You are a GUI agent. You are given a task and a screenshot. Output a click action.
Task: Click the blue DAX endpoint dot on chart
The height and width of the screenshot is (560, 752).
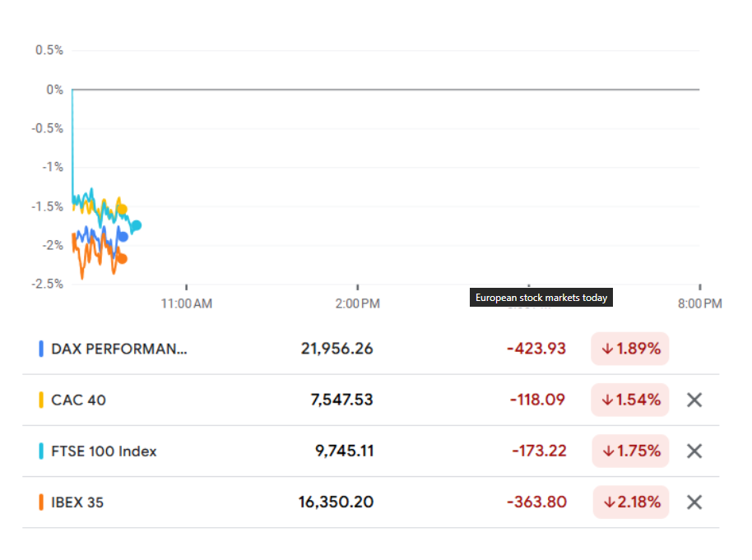[x=123, y=237]
